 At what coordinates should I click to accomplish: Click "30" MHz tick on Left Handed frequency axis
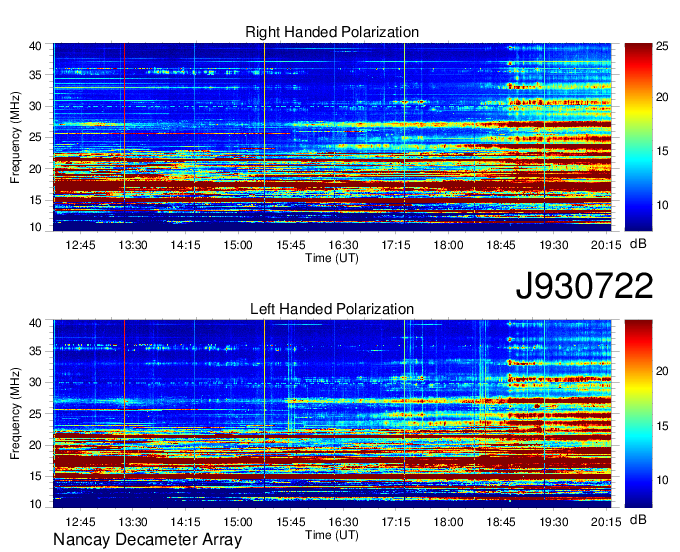coord(36,382)
